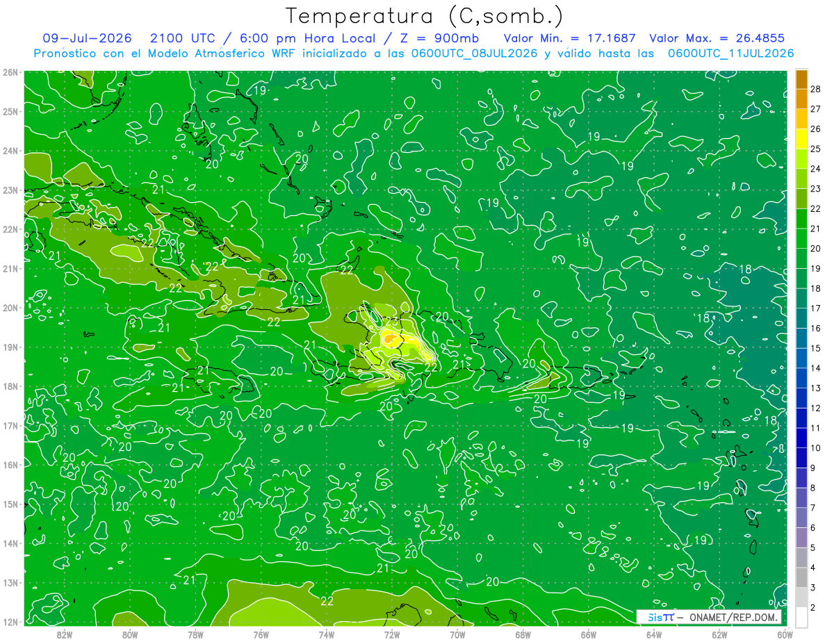834x644 pixels.
Task: Click the latitude axis label "18N"
Action: 10,386
